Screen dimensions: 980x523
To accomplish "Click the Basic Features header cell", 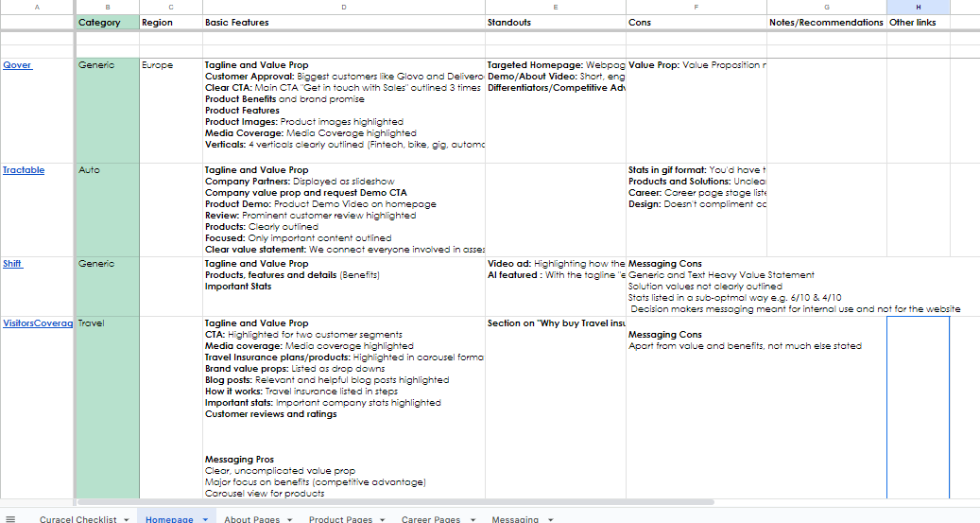I will point(344,23).
